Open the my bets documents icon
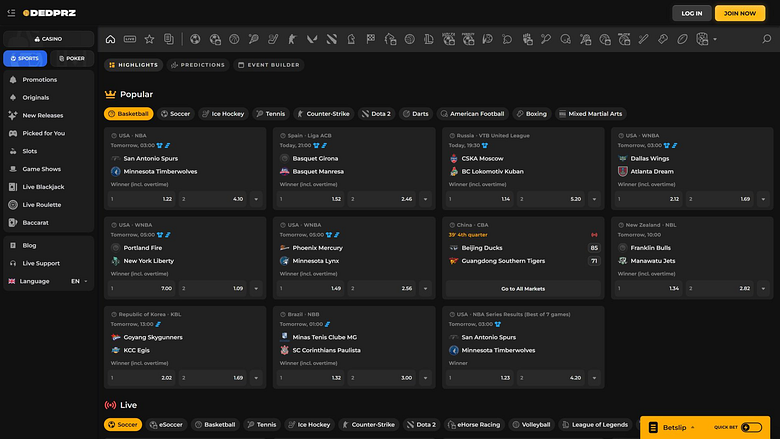Image resolution: width=780 pixels, height=439 pixels. coord(169,39)
